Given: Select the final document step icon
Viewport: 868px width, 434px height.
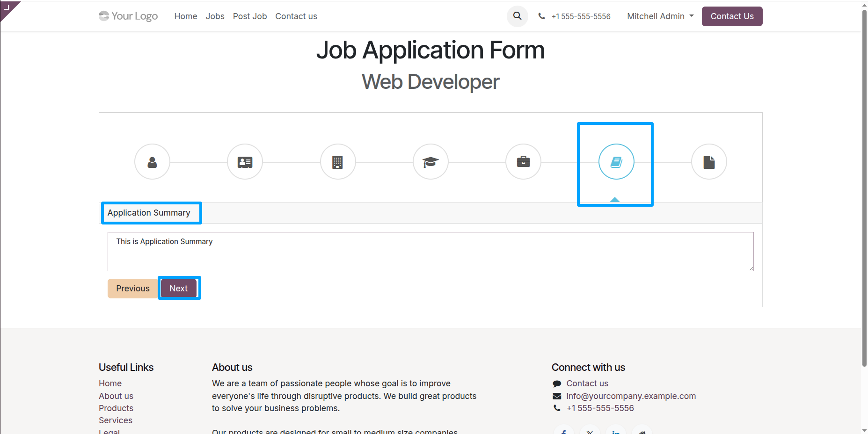Looking at the screenshot, I should pyautogui.click(x=709, y=162).
